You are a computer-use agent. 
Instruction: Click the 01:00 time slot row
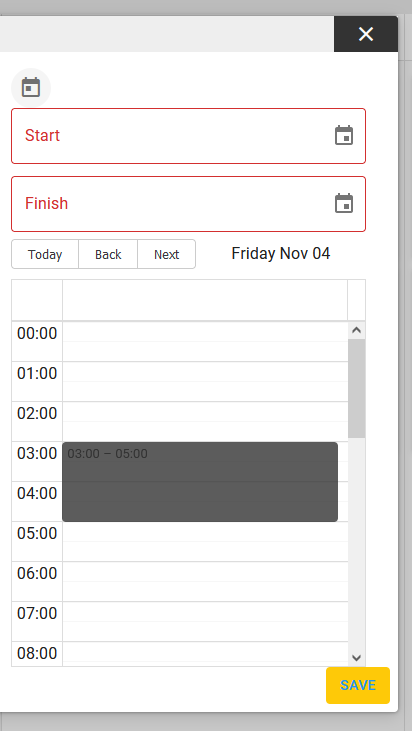205,382
